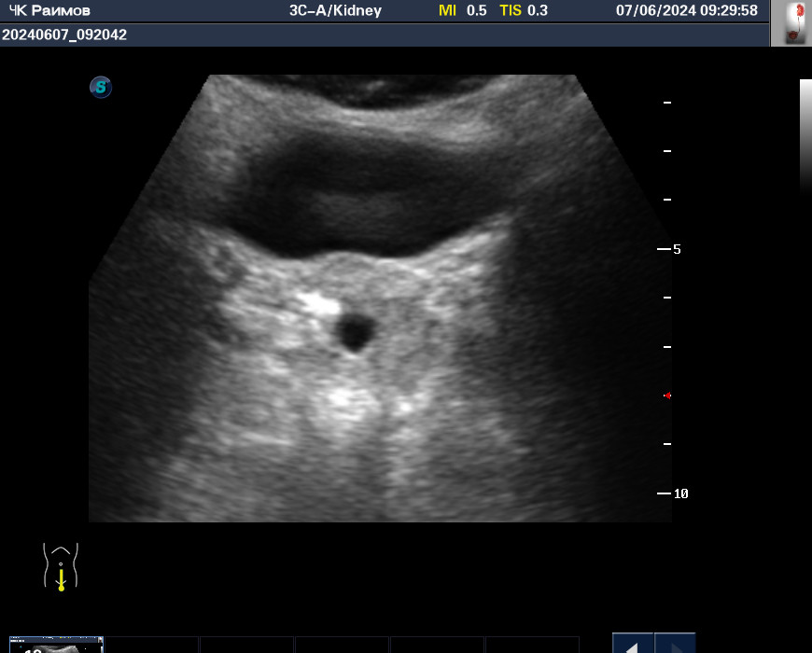Image resolution: width=812 pixels, height=653 pixels.
Task: Click the patient name ЧК Раимов
Action: pos(49,10)
